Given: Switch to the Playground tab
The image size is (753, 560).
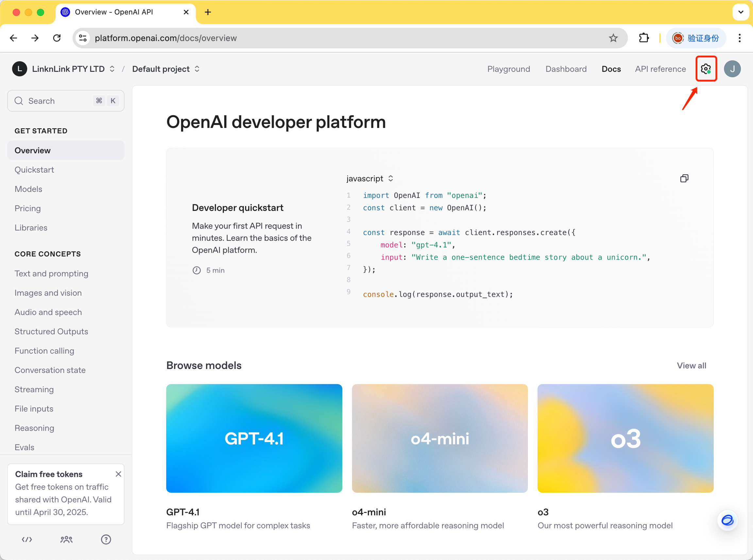Looking at the screenshot, I should click(x=509, y=69).
